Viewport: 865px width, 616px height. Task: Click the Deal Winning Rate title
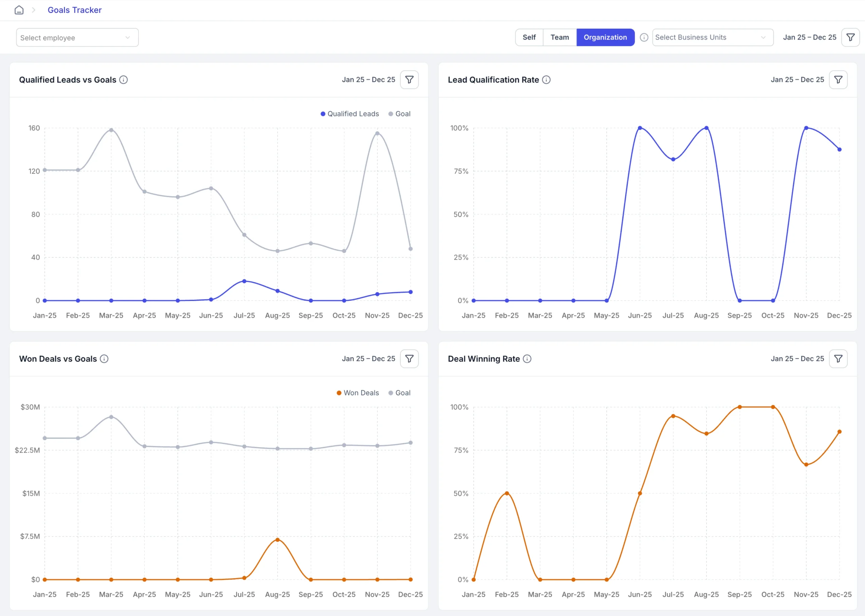484,359
